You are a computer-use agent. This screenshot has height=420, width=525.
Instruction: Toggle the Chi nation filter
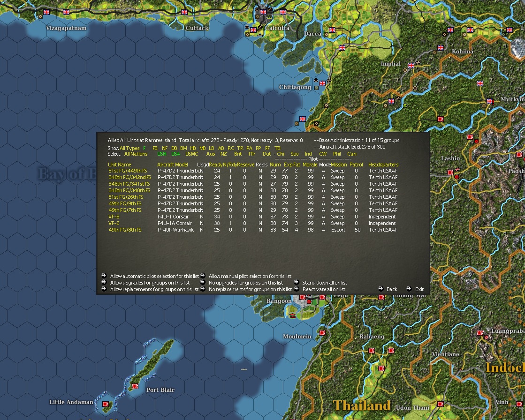pos(281,154)
